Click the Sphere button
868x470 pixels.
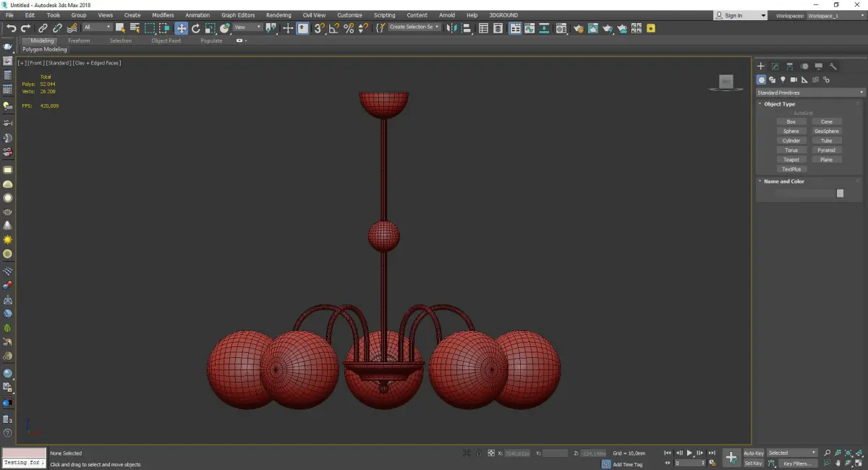coord(791,132)
